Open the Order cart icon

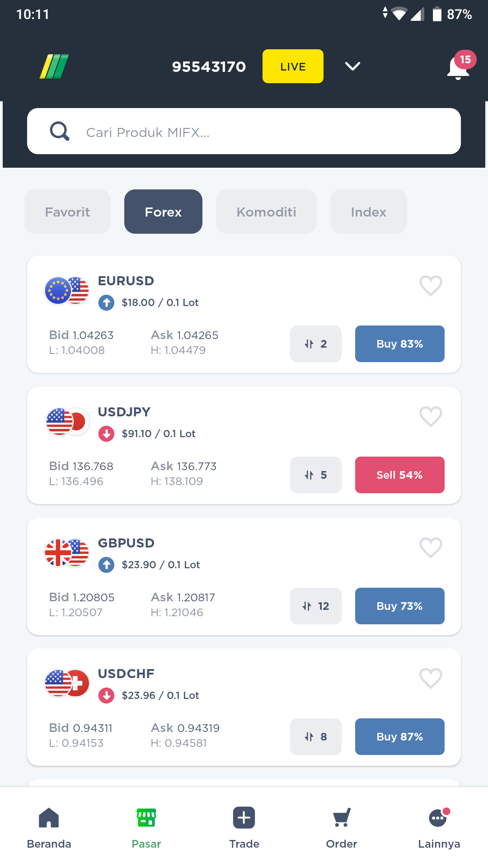point(342,818)
